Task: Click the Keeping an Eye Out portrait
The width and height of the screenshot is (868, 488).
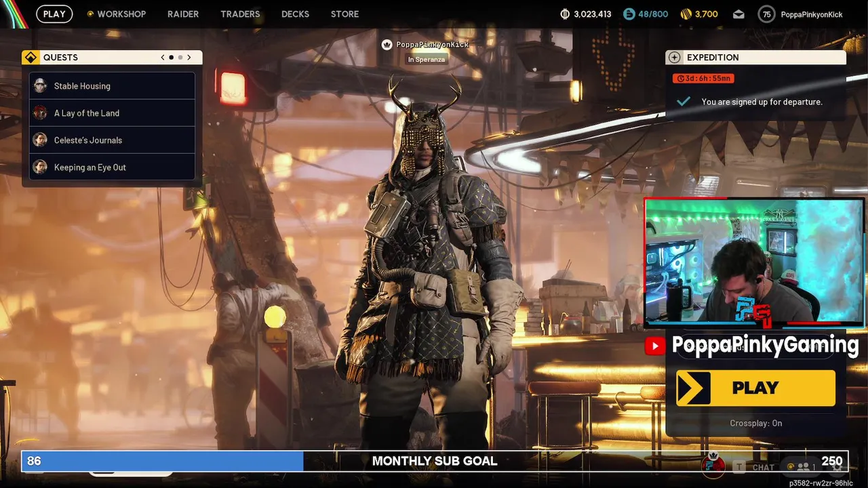Action: coord(41,167)
